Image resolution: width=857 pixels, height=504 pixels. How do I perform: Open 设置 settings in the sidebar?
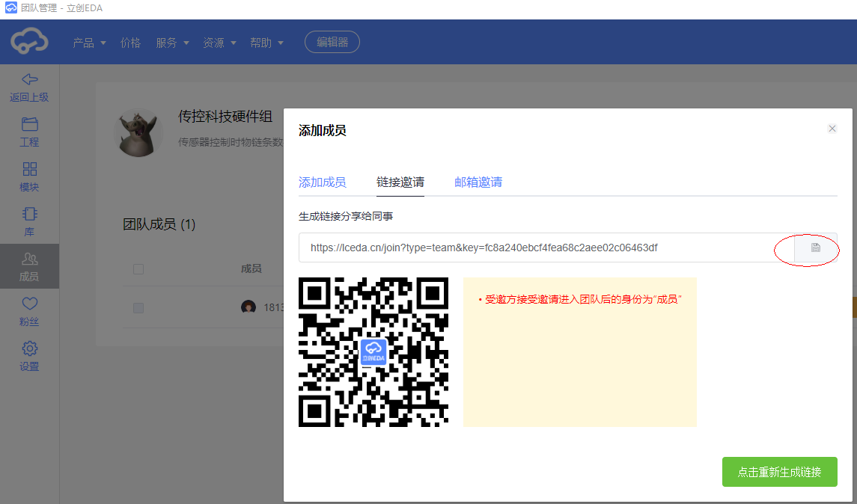click(x=29, y=357)
